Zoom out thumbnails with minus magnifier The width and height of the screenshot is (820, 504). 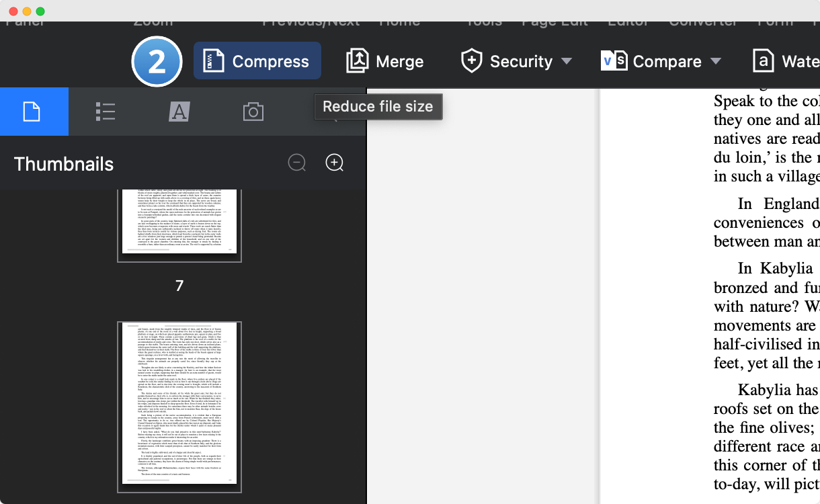click(x=297, y=163)
